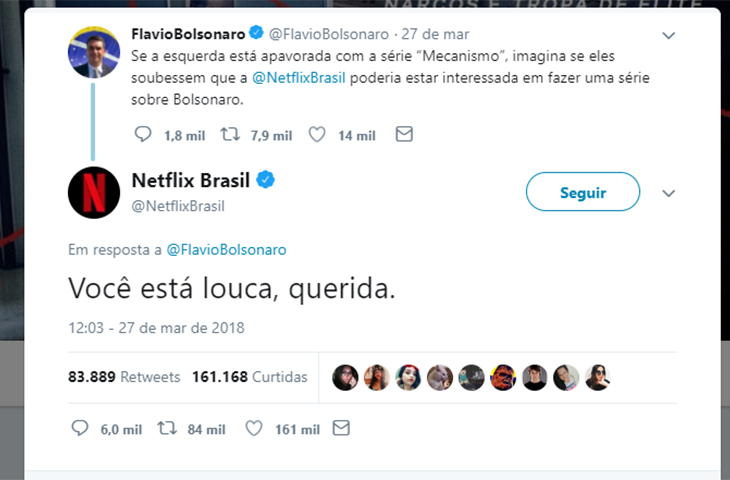Open Netflix Brasil profile picture
The image size is (730, 480).
pos(94,191)
